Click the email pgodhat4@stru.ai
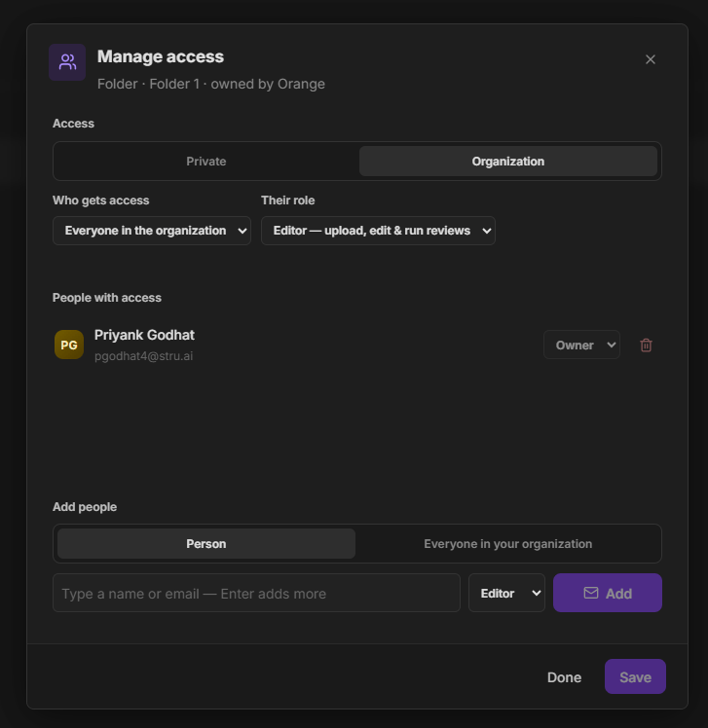This screenshot has height=728, width=708. pos(143,356)
